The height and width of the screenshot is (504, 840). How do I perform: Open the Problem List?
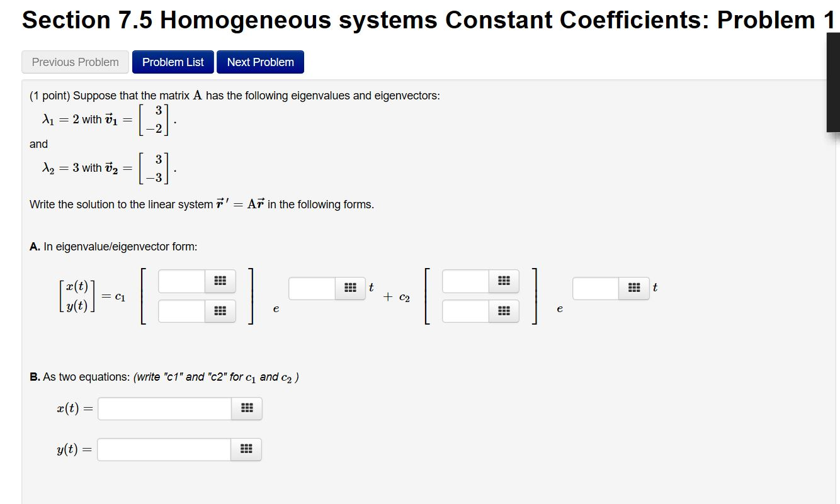pyautogui.click(x=173, y=62)
